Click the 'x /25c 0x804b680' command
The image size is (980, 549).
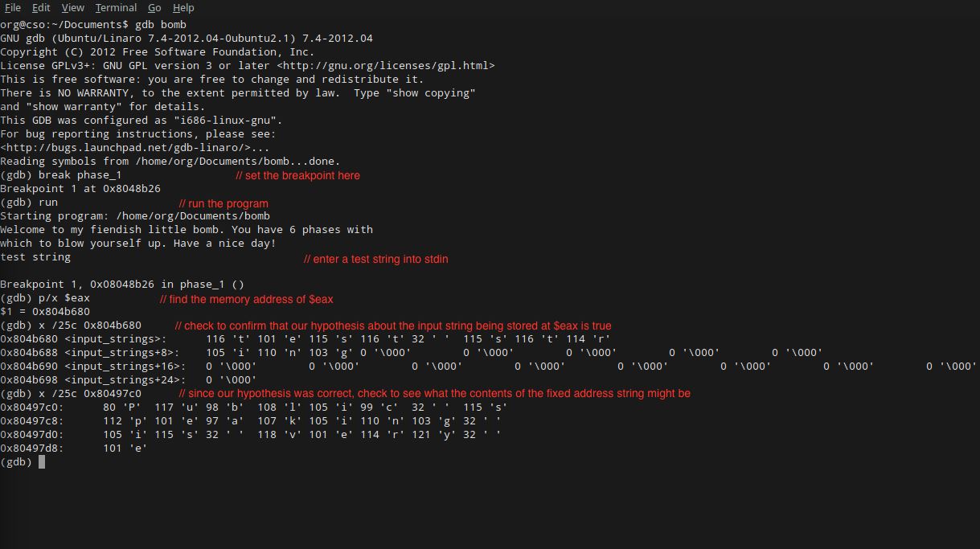tap(90, 326)
